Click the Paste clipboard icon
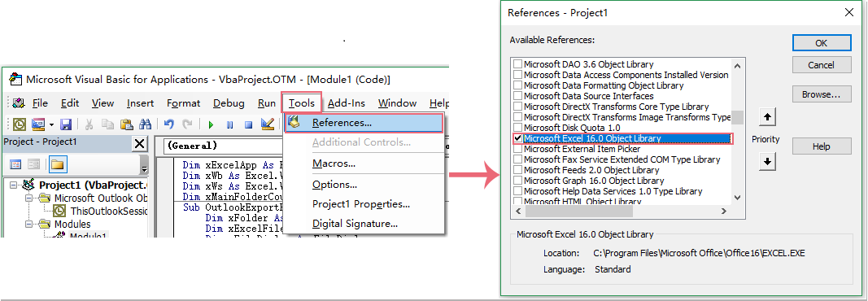The image size is (868, 301). pyautogui.click(x=127, y=124)
